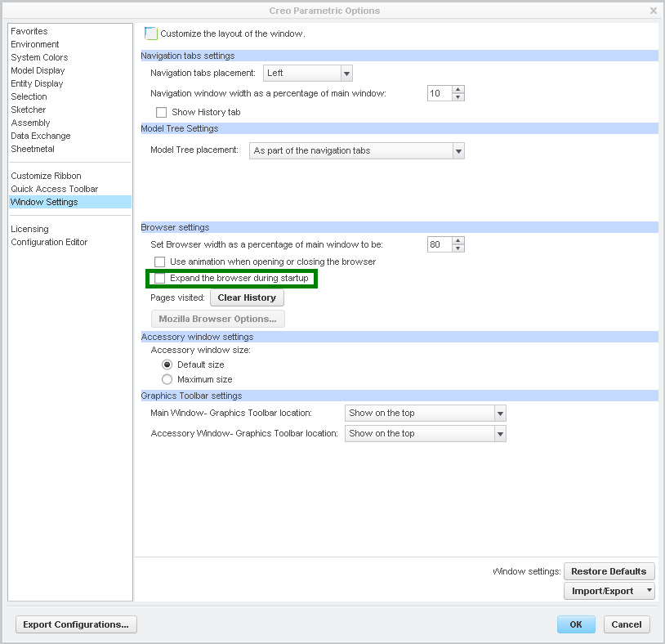Click the Clear History button
The image size is (665, 644).
coord(247,297)
